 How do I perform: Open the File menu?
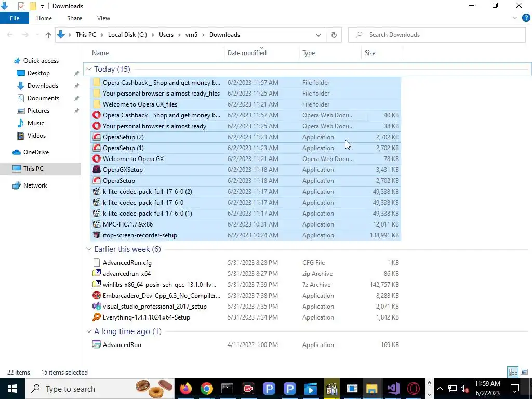pyautogui.click(x=15, y=18)
